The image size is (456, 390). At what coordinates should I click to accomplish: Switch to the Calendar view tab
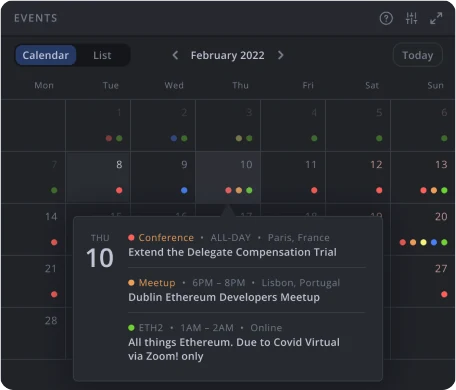[x=46, y=55]
